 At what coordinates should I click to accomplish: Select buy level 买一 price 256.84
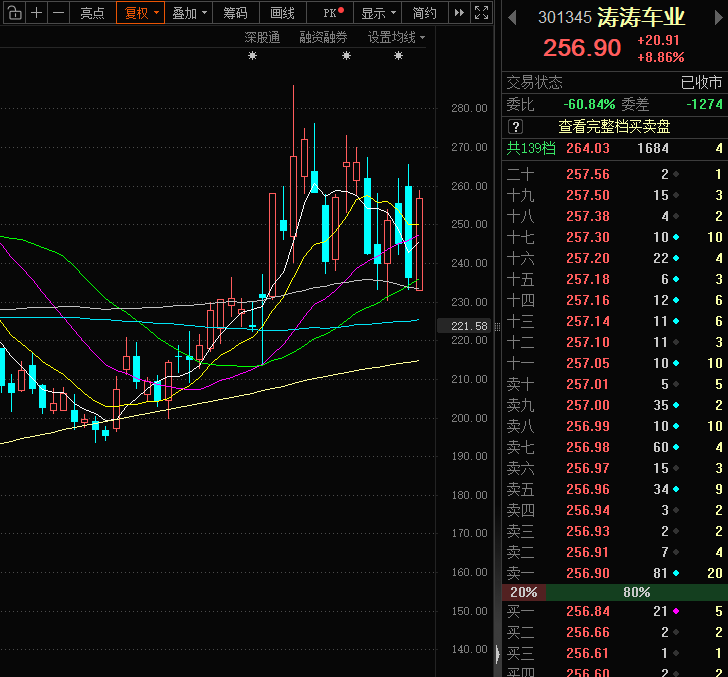point(588,612)
